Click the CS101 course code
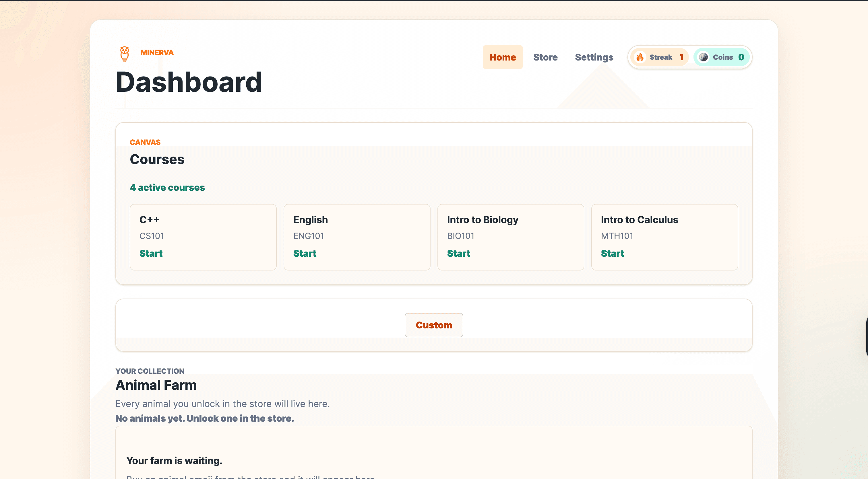The width and height of the screenshot is (868, 479). point(152,236)
